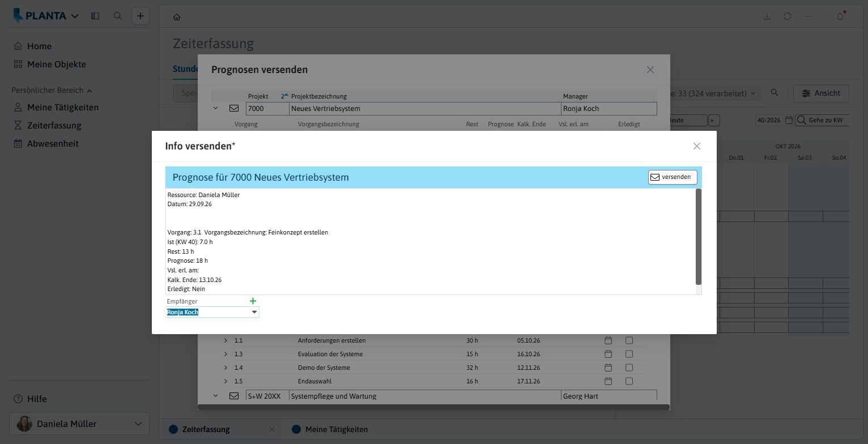Click the download icon in the top bar
The width and height of the screenshot is (868, 444).
coord(767,16)
